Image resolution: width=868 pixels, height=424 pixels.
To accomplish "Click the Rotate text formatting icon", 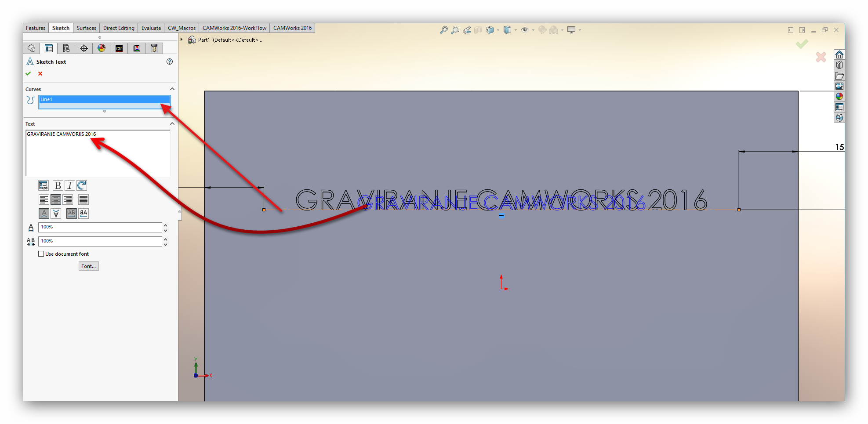I will click(x=82, y=185).
